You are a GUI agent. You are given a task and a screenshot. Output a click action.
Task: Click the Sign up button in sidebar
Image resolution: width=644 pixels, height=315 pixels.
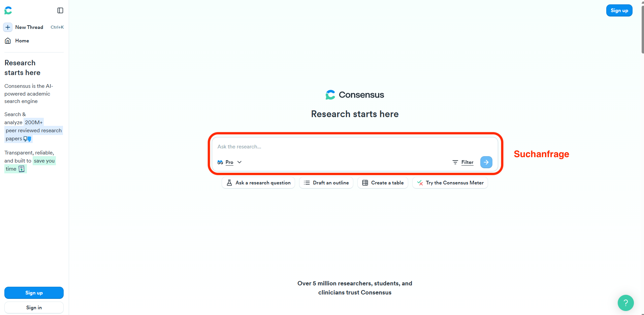pos(34,292)
